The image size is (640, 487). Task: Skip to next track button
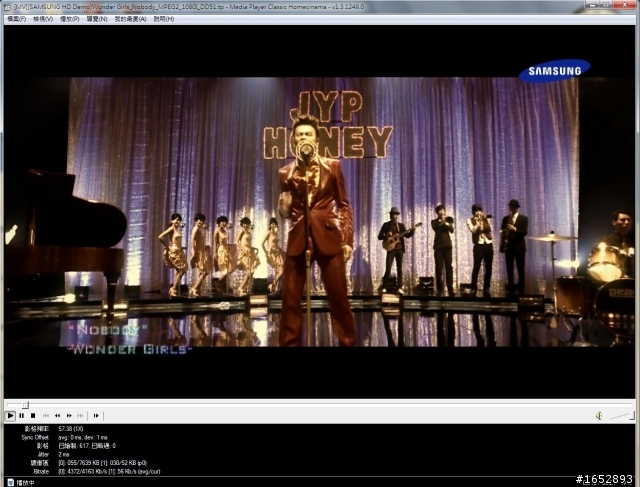[80, 416]
